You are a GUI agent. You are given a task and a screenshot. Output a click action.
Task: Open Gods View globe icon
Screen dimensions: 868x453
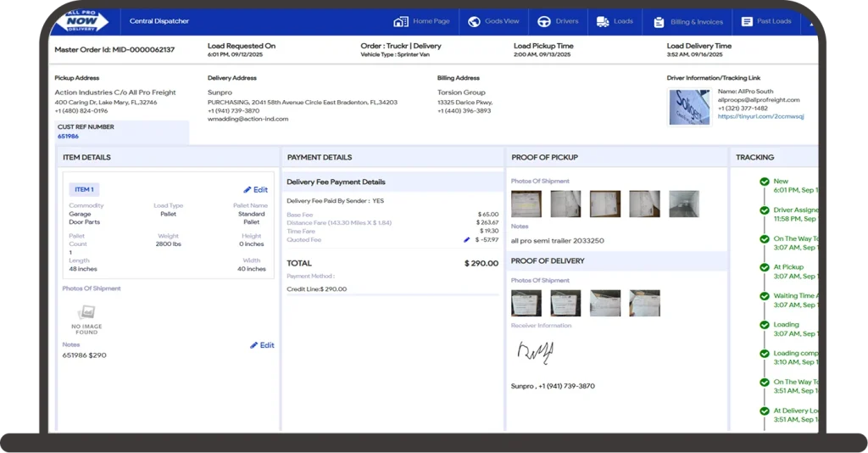pos(473,21)
